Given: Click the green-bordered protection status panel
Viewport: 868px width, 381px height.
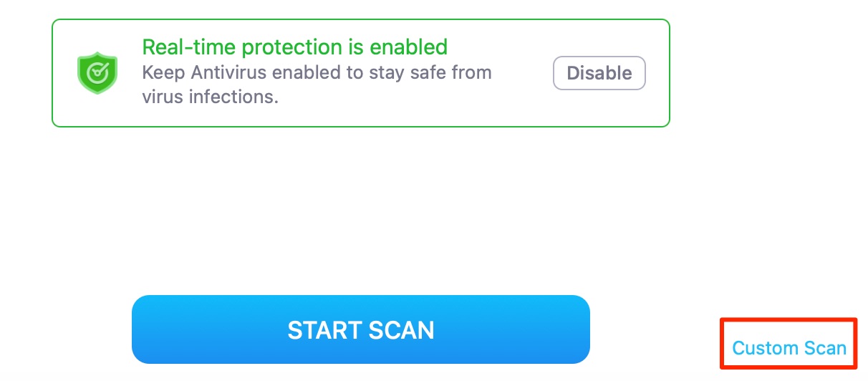Looking at the screenshot, I should (361, 73).
